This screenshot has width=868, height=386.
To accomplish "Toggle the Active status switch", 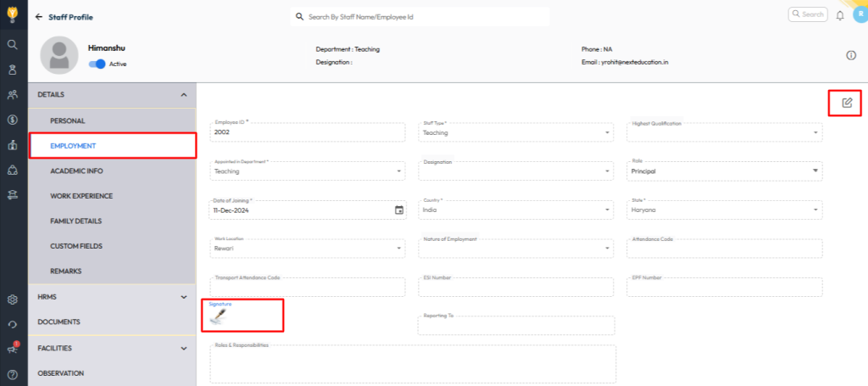I will click(x=97, y=64).
